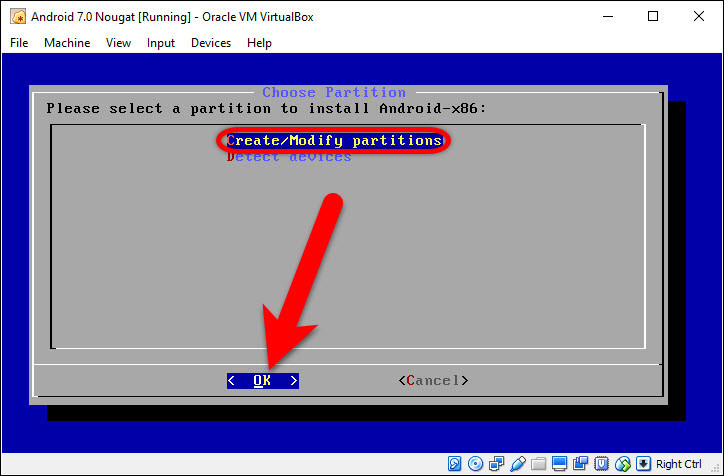
Task: Click the VirtualBox app icon in title bar
Action: [x=18, y=17]
